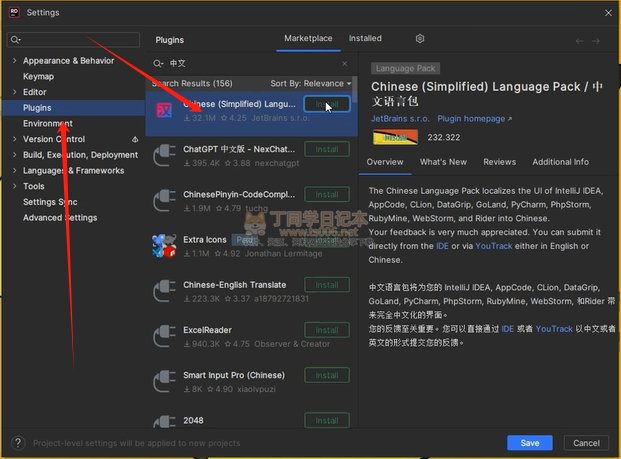This screenshot has height=459, width=621.
Task: Expand the Build, Execution, Deployment node
Action: pos(14,155)
